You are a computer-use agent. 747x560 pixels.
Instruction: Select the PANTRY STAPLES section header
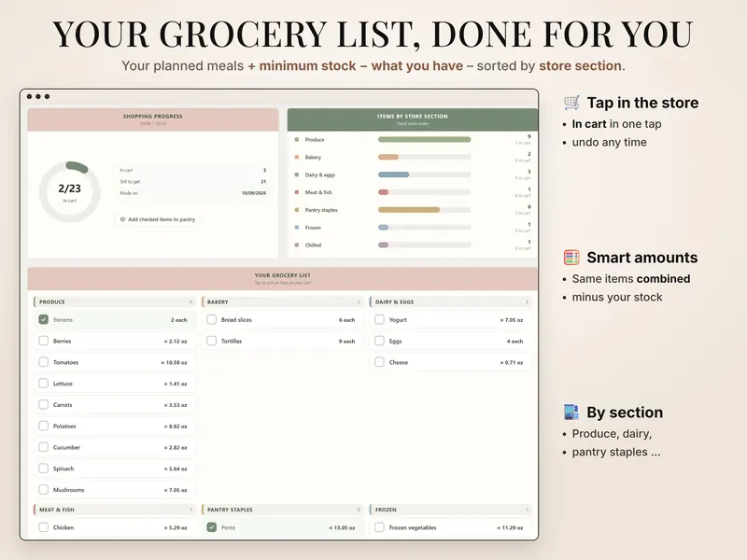click(283, 510)
